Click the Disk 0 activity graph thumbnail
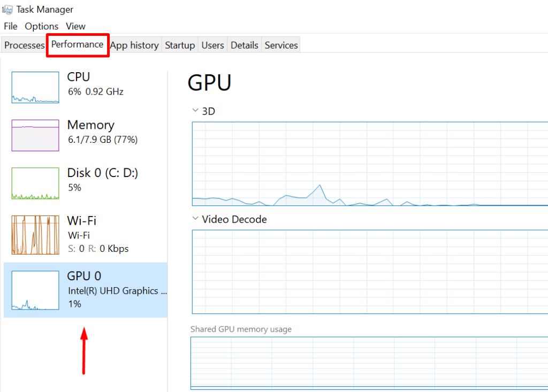 [35, 183]
